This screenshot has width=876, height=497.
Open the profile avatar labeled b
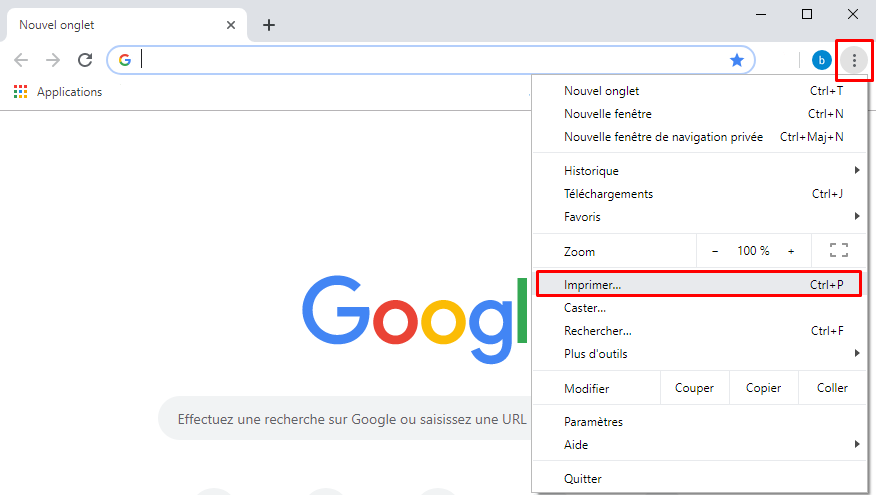[821, 60]
